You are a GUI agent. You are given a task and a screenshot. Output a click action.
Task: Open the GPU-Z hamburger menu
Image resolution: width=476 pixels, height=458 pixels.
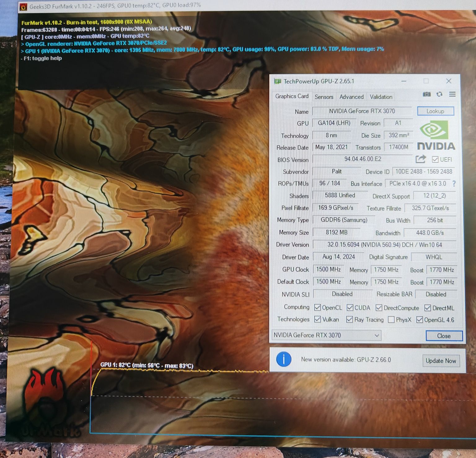point(452,94)
